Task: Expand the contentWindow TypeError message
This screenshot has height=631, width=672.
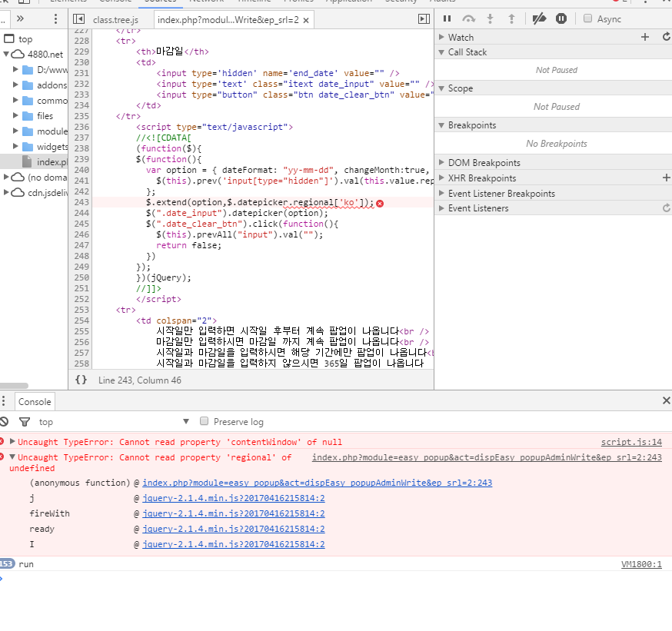Action: [x=12, y=442]
